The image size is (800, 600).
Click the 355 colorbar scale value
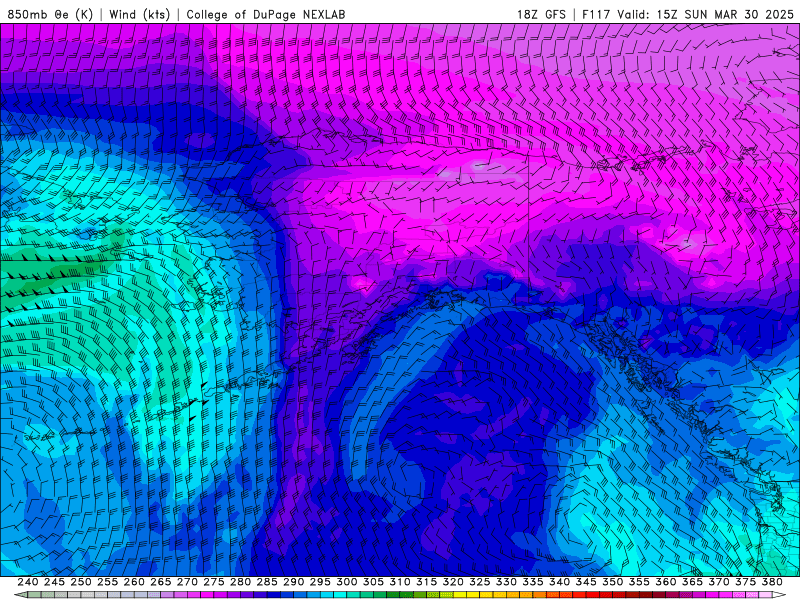tap(639, 582)
